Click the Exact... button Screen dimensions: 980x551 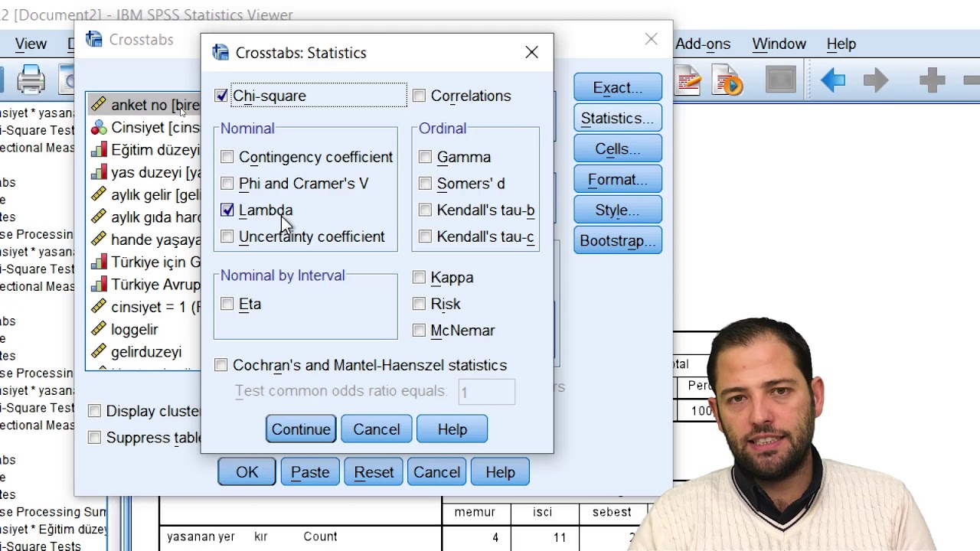click(618, 87)
